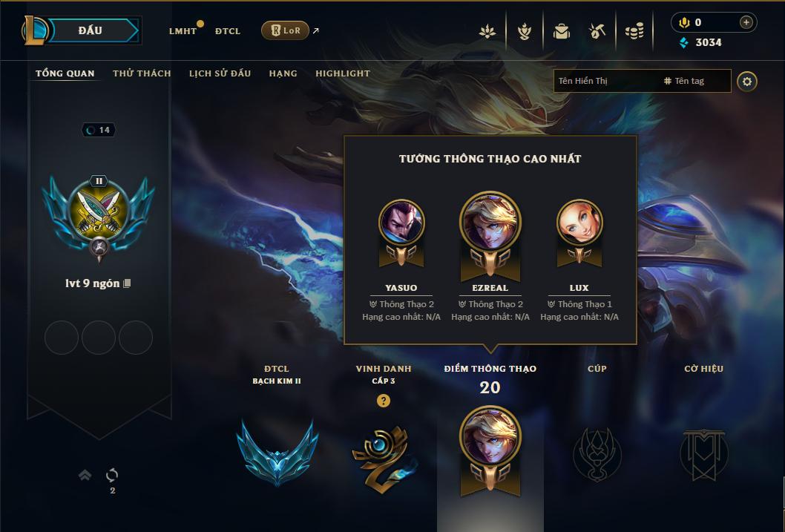Open the LMHT game tab

point(183,31)
